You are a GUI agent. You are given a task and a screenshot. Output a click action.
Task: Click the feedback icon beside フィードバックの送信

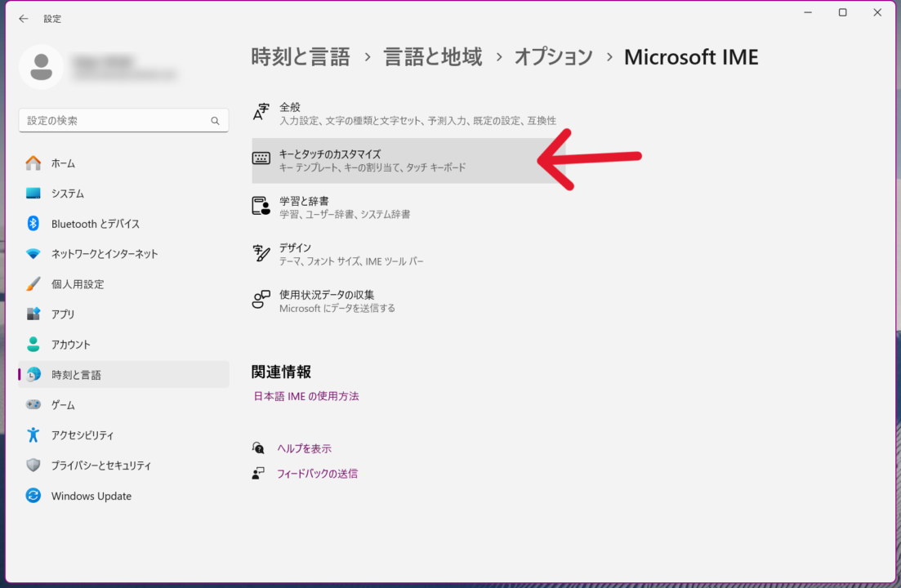coord(258,473)
